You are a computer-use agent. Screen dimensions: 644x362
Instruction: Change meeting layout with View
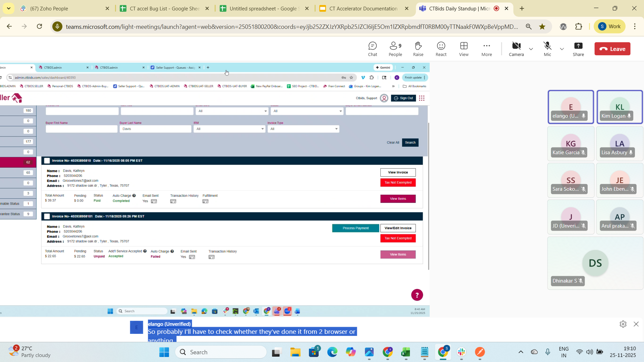point(464,49)
